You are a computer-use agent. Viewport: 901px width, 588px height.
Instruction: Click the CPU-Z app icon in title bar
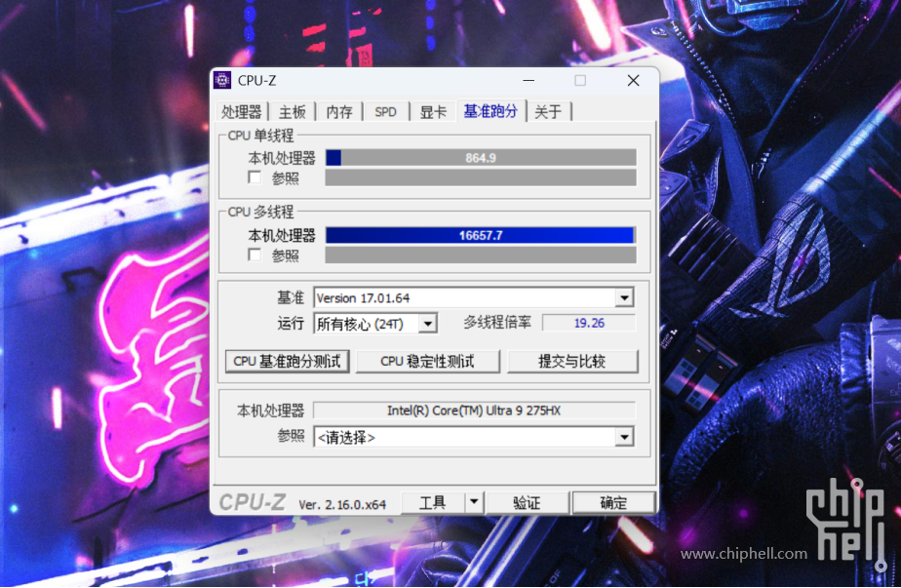point(222,81)
